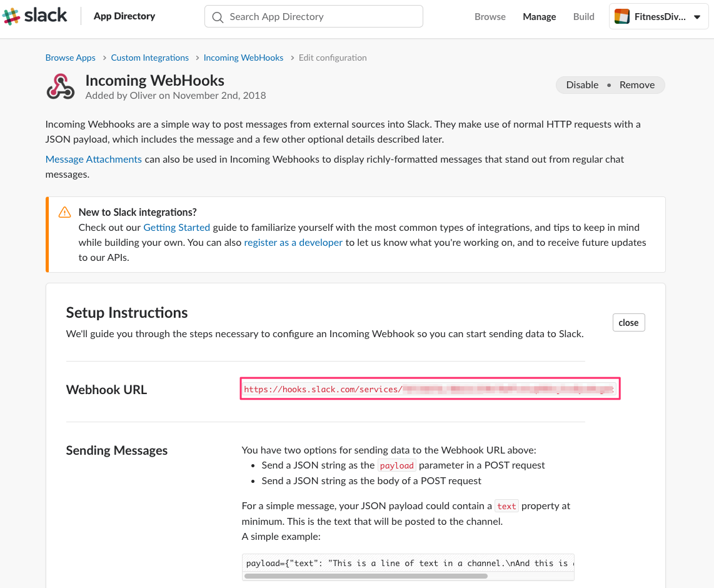Click the Slack logo
The image size is (714, 588).
[34, 16]
